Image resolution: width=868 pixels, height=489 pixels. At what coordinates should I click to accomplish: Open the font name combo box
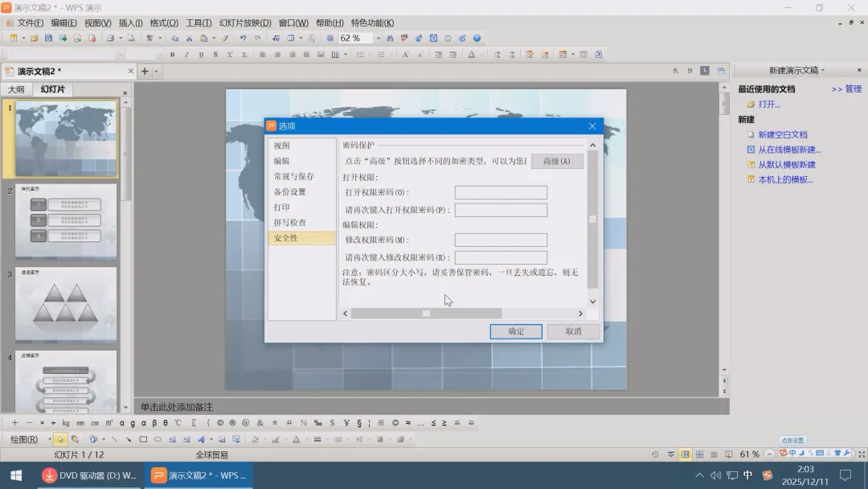click(65, 54)
